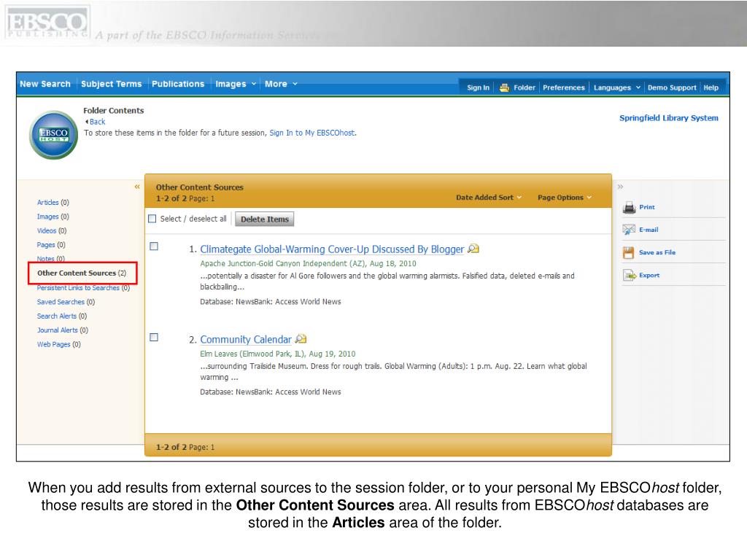Open Preferences in the top bar
This screenshot has height=560, width=747.
pos(564,87)
